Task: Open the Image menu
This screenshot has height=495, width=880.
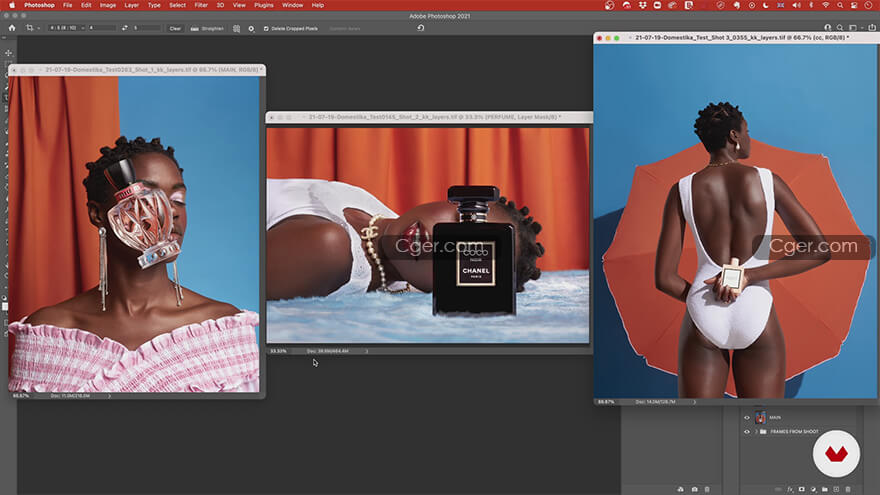Action: tap(108, 5)
